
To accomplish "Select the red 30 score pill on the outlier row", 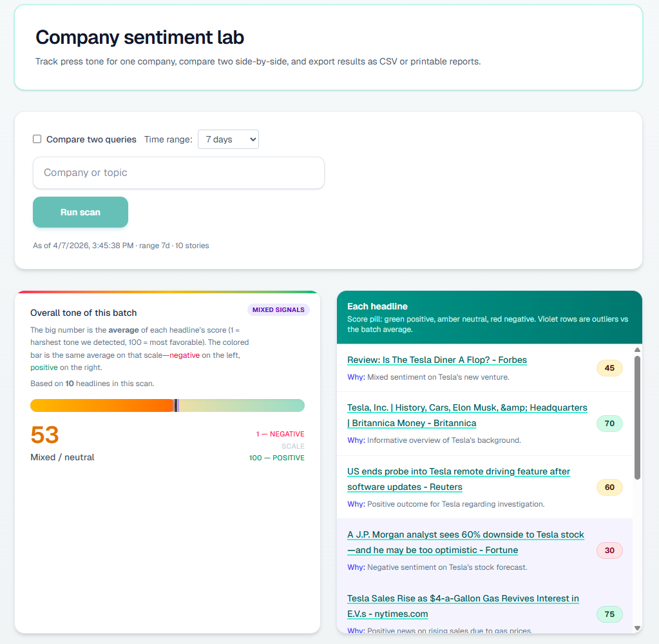I will [x=609, y=551].
